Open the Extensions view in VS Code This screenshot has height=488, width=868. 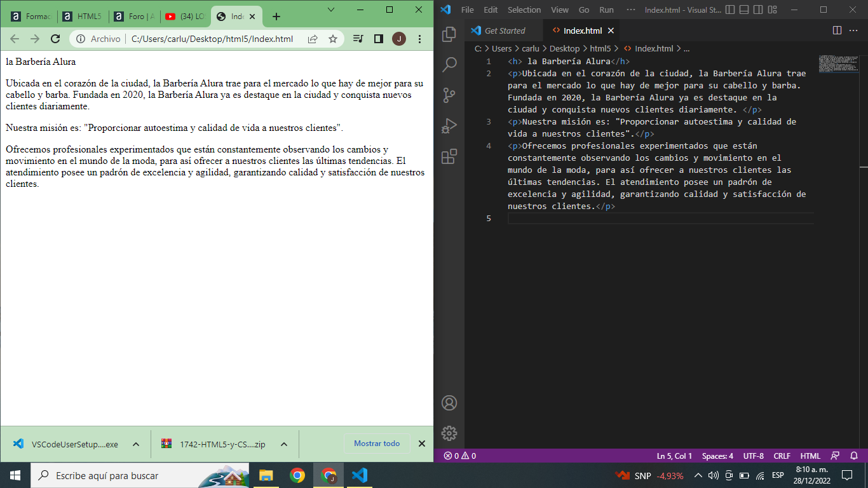coord(449,156)
